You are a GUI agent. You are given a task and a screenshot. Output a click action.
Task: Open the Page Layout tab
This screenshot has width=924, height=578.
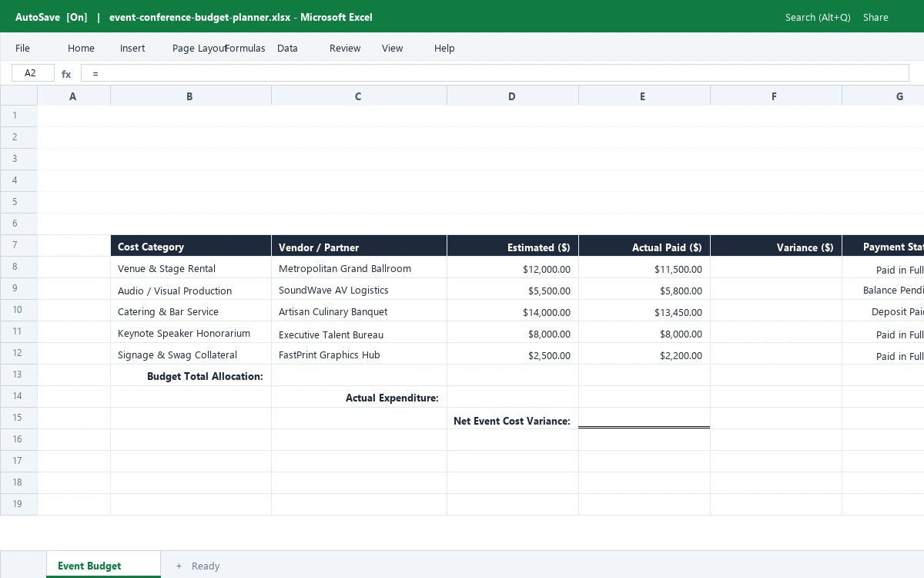[199, 48]
